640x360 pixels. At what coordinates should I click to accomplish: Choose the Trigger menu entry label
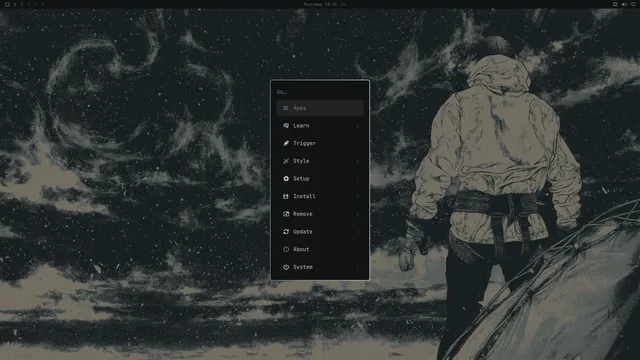point(304,143)
